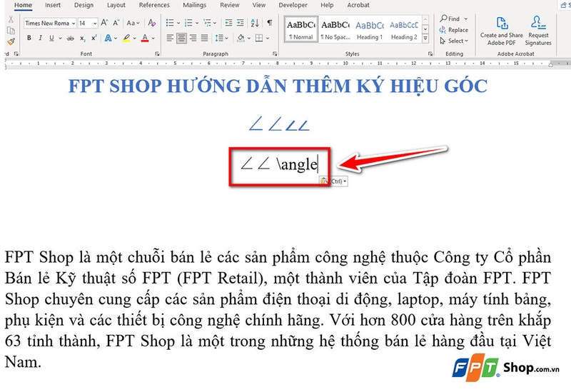Activate the Format Painter brush
This screenshot has width=571, height=392.
(11, 41)
